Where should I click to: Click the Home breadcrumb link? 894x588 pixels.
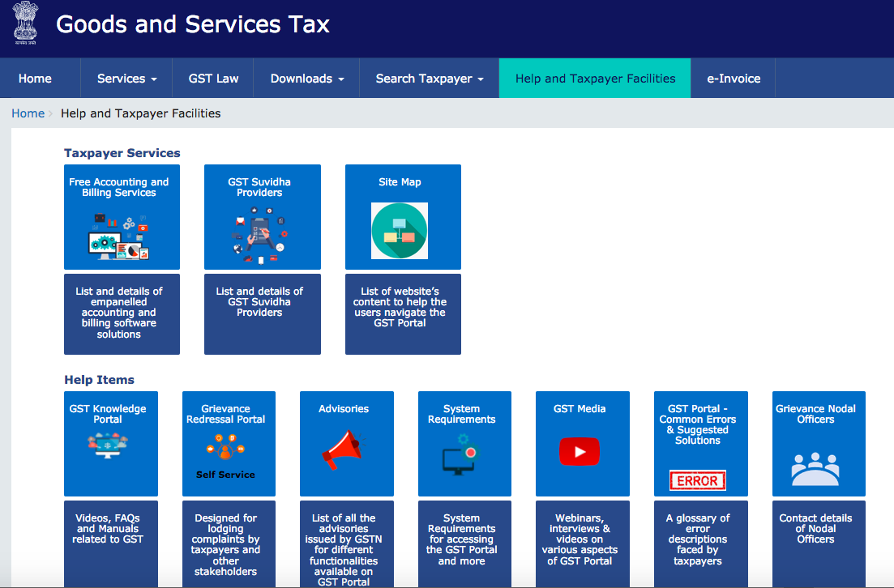point(28,113)
